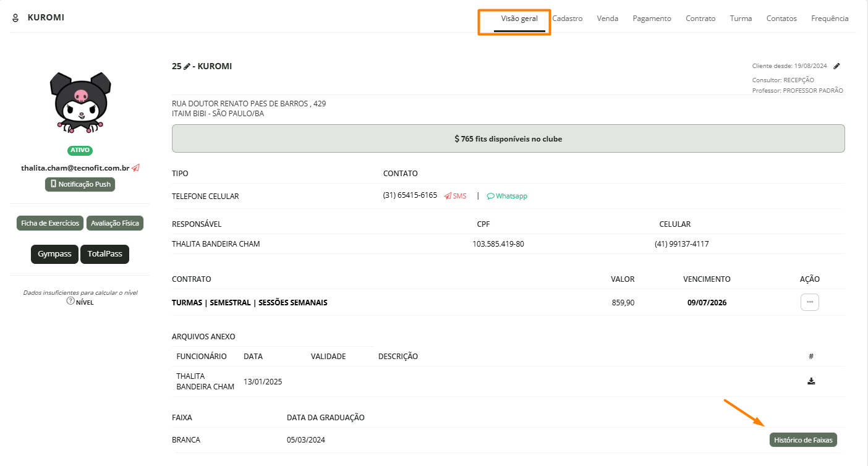Open the Cadastro tab

568,19
